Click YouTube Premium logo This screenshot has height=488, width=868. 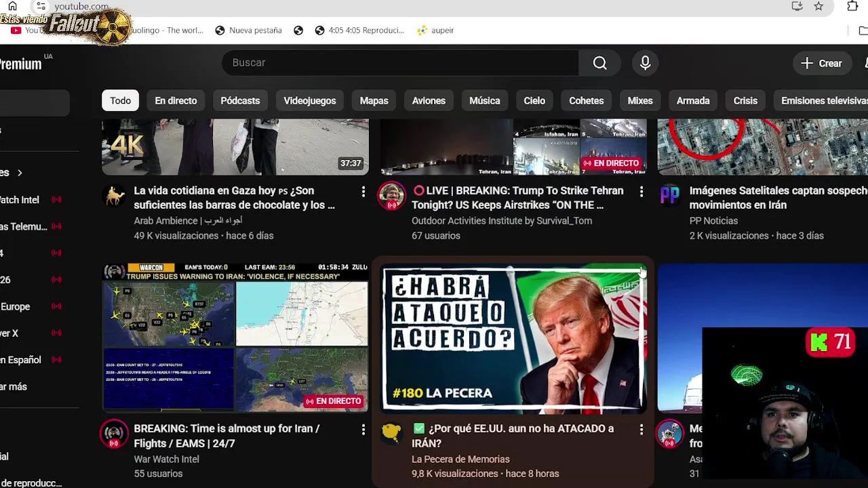click(20, 64)
